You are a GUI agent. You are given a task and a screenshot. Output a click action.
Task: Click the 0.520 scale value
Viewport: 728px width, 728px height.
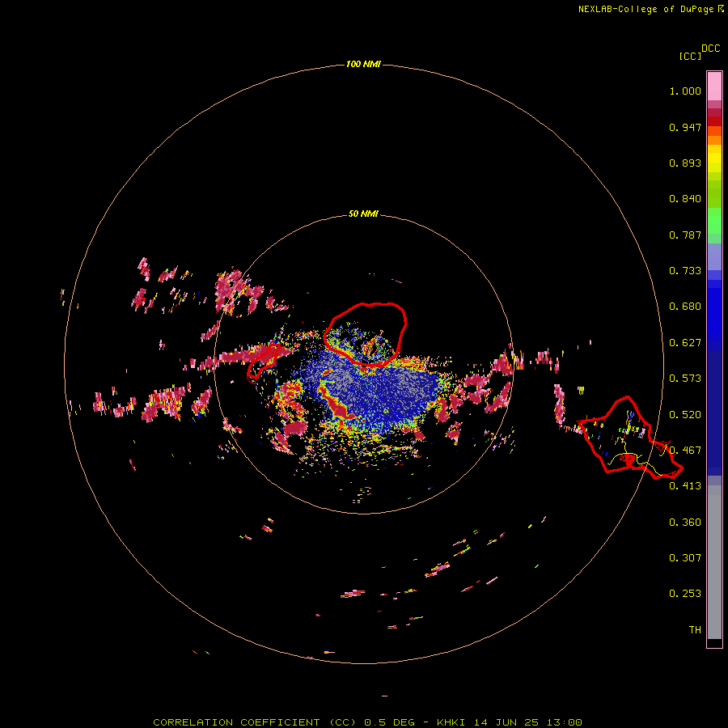(x=685, y=415)
